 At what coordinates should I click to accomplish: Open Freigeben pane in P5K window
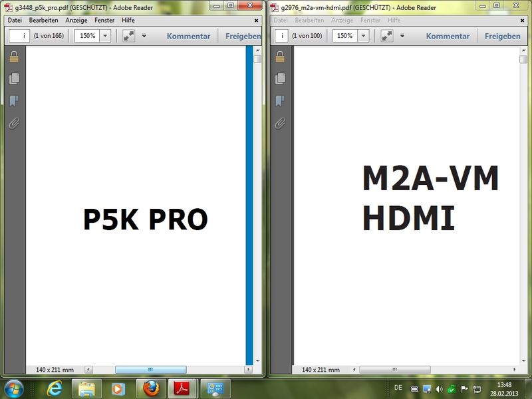pos(243,36)
